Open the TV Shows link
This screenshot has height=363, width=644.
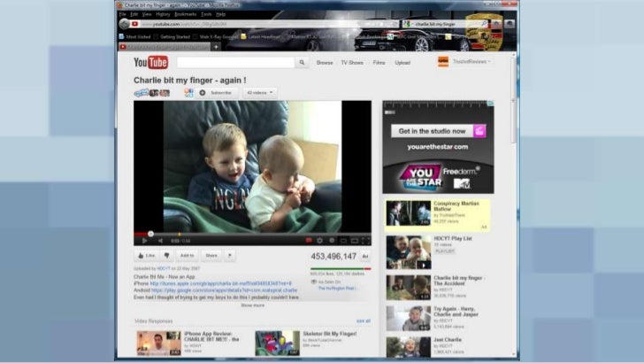(x=352, y=63)
